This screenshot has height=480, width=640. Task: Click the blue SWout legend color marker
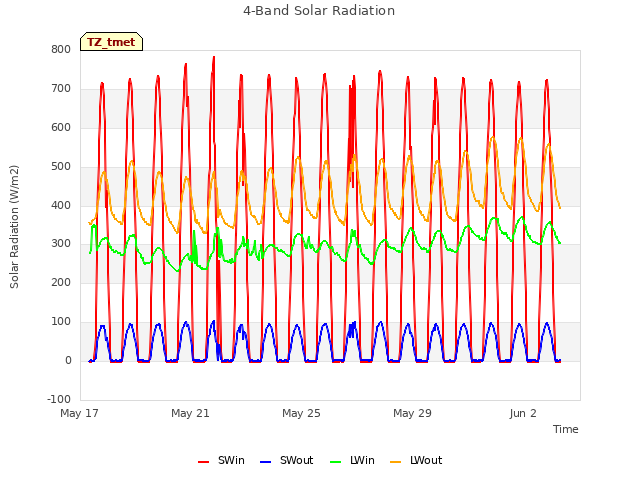(265, 462)
